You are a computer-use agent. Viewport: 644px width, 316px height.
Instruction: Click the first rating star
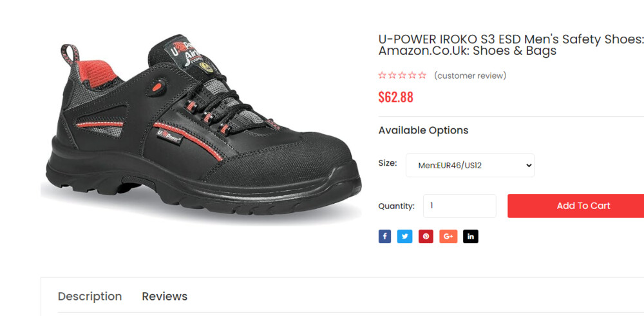coord(382,75)
